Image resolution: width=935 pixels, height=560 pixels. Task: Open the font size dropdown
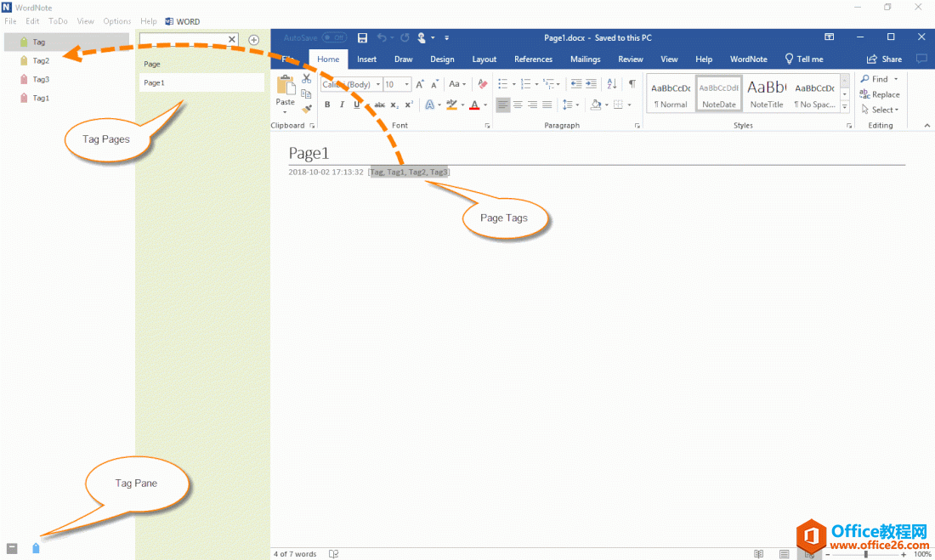point(406,85)
